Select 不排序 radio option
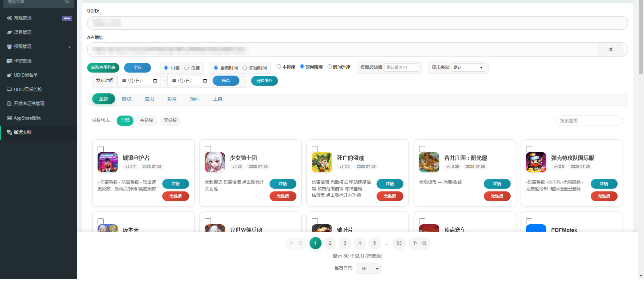 pos(279,66)
